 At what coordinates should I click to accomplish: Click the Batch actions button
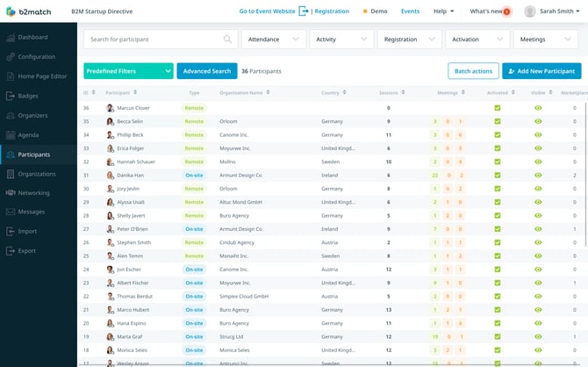coord(472,71)
